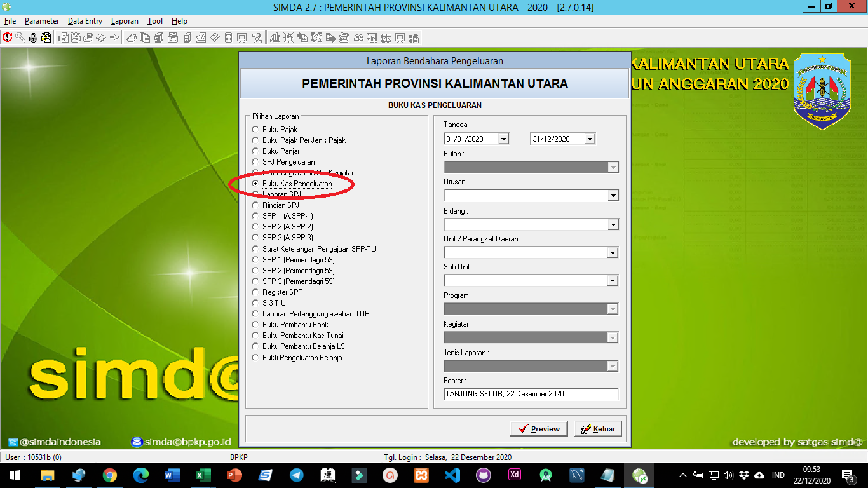This screenshot has height=488, width=868.
Task: Click the Preview button
Action: point(538,429)
